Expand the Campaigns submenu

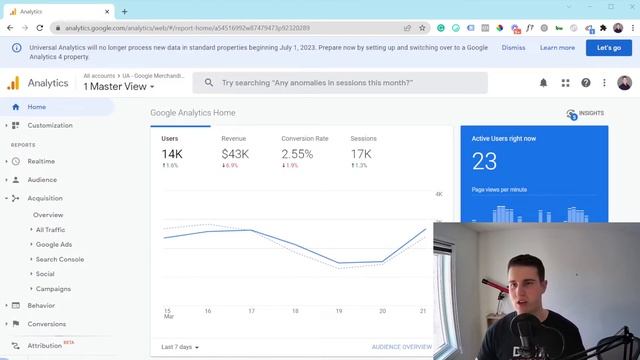(x=31, y=289)
